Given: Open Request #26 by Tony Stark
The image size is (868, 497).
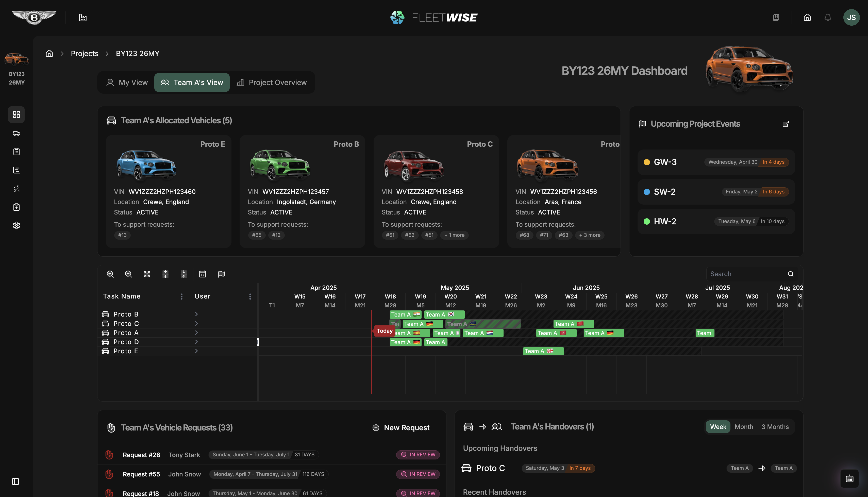Looking at the screenshot, I should pyautogui.click(x=272, y=455).
